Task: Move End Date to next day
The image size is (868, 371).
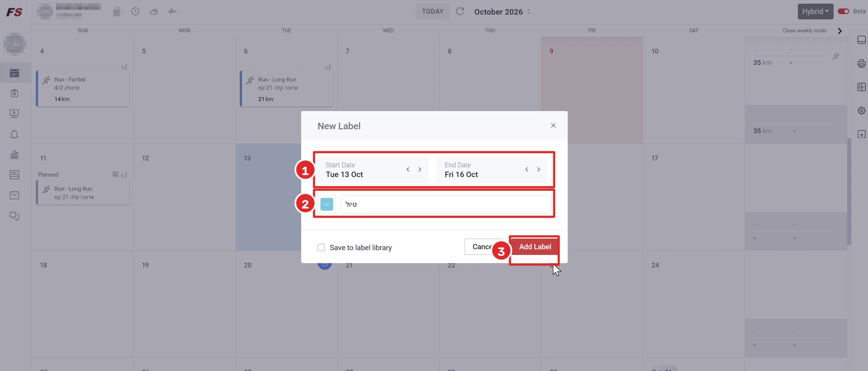Action: tap(539, 170)
